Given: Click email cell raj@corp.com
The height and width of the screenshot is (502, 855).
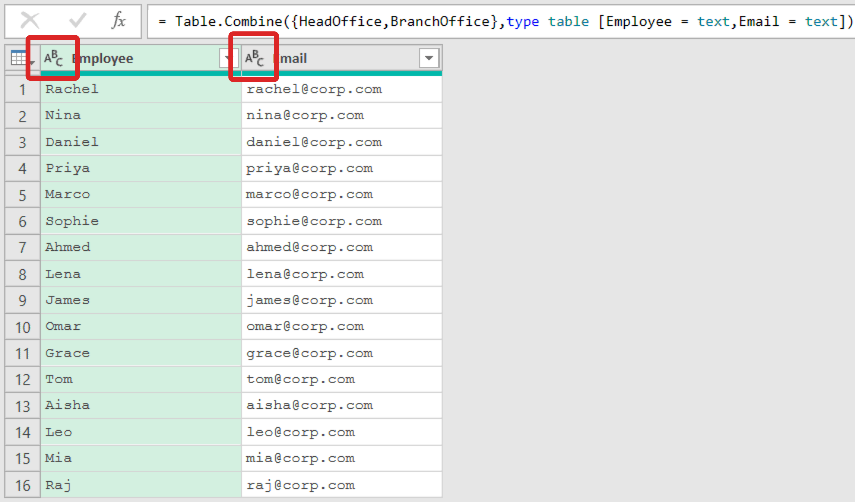Looking at the screenshot, I should pyautogui.click(x=341, y=485).
